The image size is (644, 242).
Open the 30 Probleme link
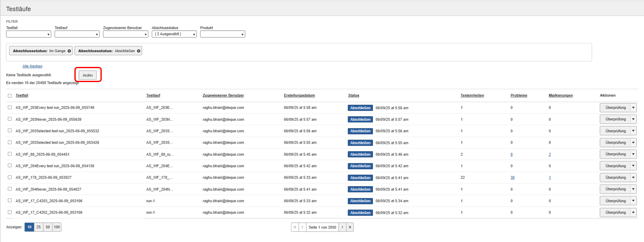(x=512, y=178)
